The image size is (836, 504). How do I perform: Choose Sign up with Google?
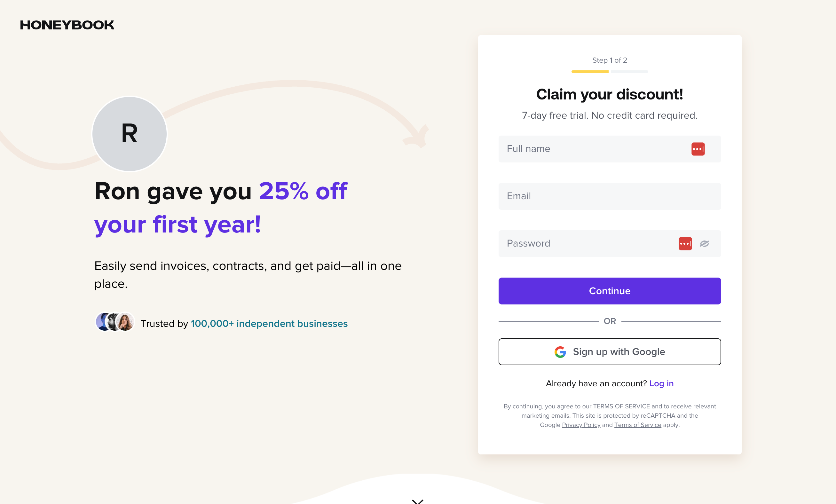[x=609, y=352]
